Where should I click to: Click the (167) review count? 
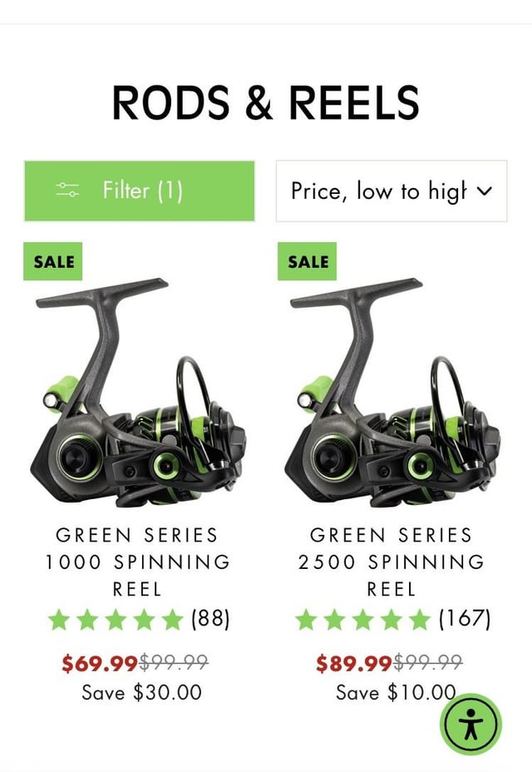click(465, 619)
